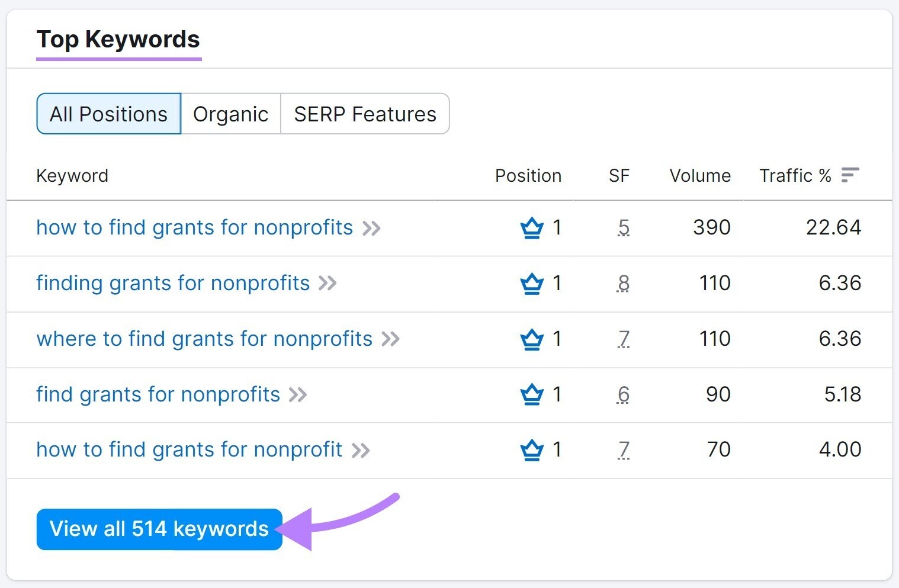
Task: Click the crown icon on the 'find grants for nonprofit' row
Action: click(x=532, y=449)
